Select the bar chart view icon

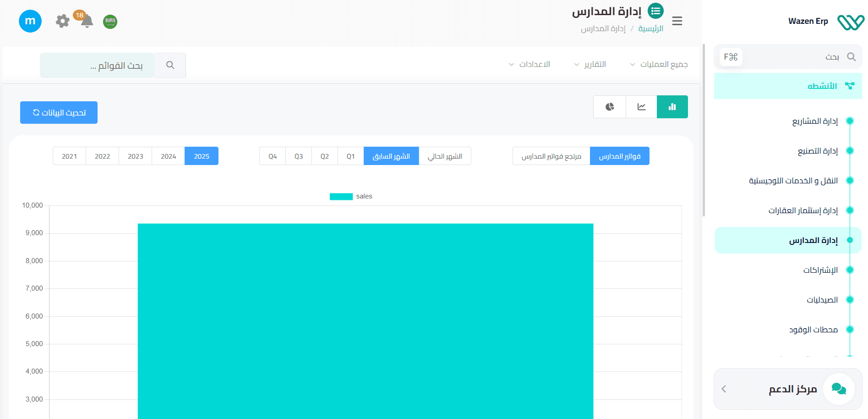tap(672, 107)
